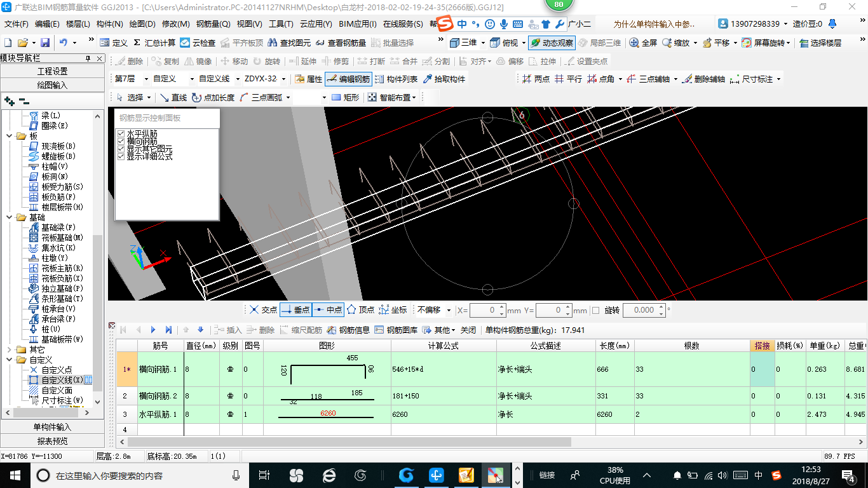Select the 直线 line drawing tool
Image resolution: width=868 pixels, height=488 pixels.
coord(173,97)
